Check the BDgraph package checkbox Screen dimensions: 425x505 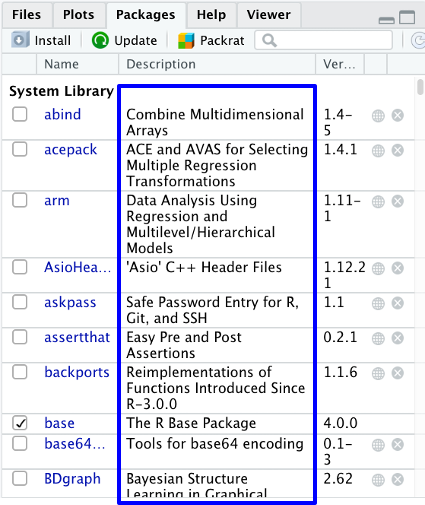pyautogui.click(x=20, y=479)
